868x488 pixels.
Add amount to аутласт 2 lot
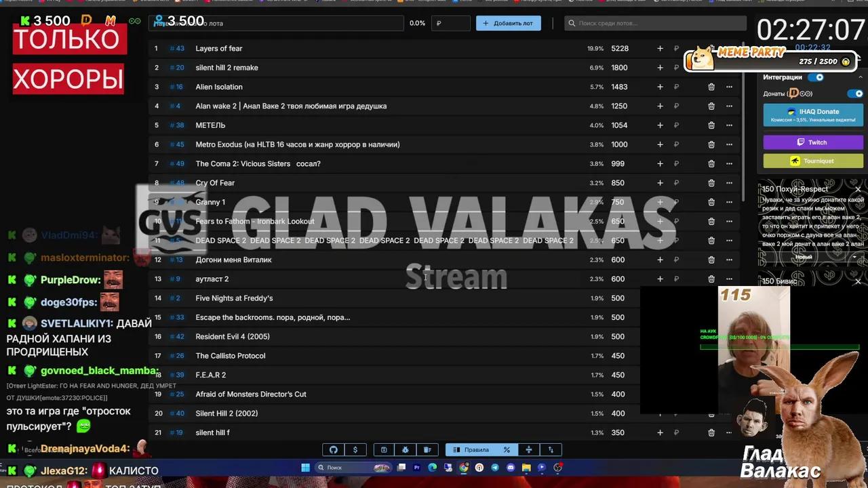click(660, 279)
